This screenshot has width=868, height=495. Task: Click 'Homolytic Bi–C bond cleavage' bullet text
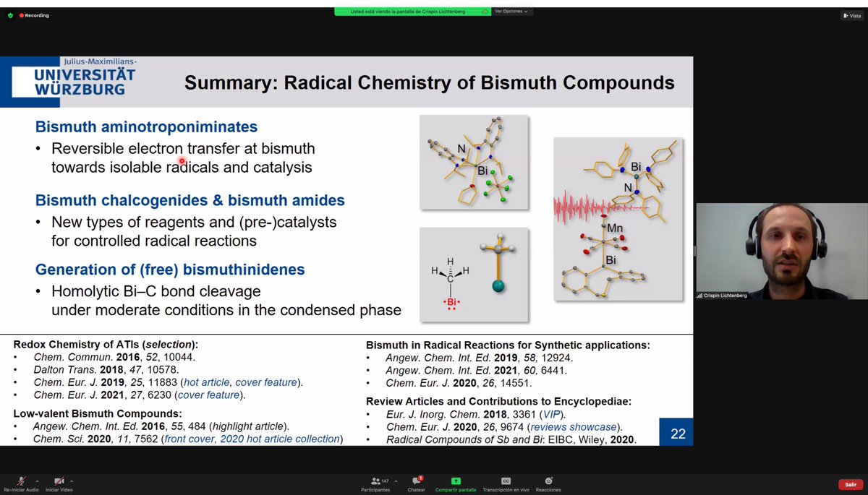pos(156,292)
